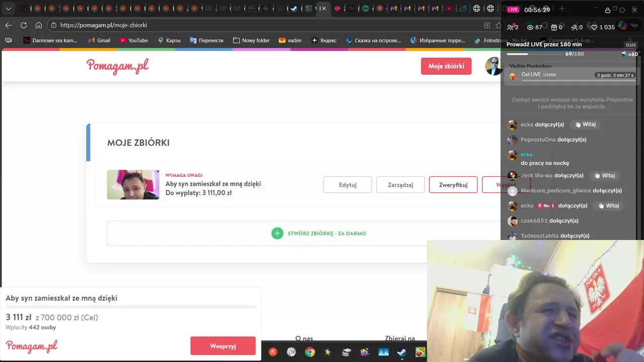This screenshot has width=644, height=362.
Task: Open the red R app in taskbar
Action: click(x=273, y=352)
